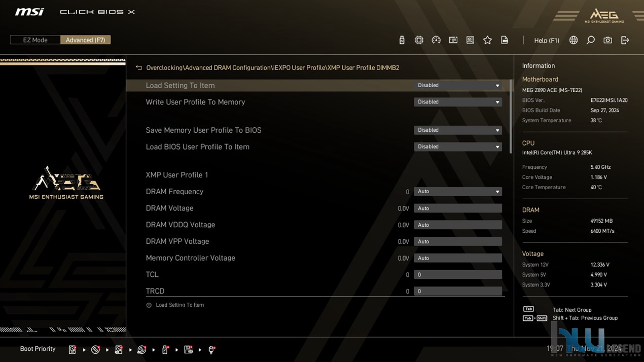Select the DRAM Voltage label

coord(169,208)
